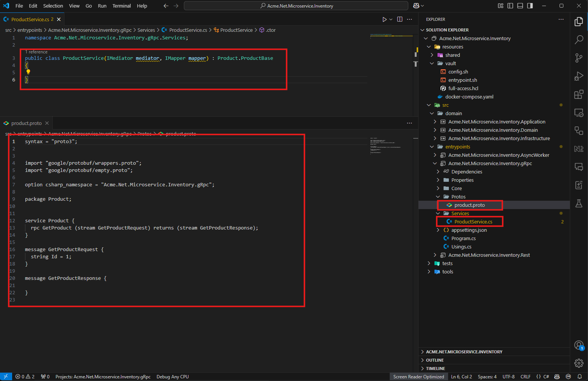Toggle the primary side bar
The width and height of the screenshot is (588, 381).
(x=510, y=6)
